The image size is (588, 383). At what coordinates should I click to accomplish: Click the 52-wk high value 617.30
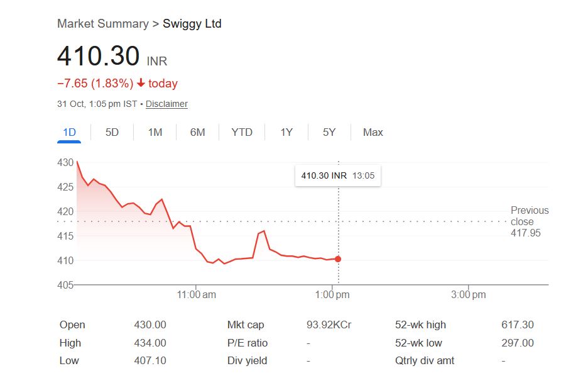[x=518, y=325]
